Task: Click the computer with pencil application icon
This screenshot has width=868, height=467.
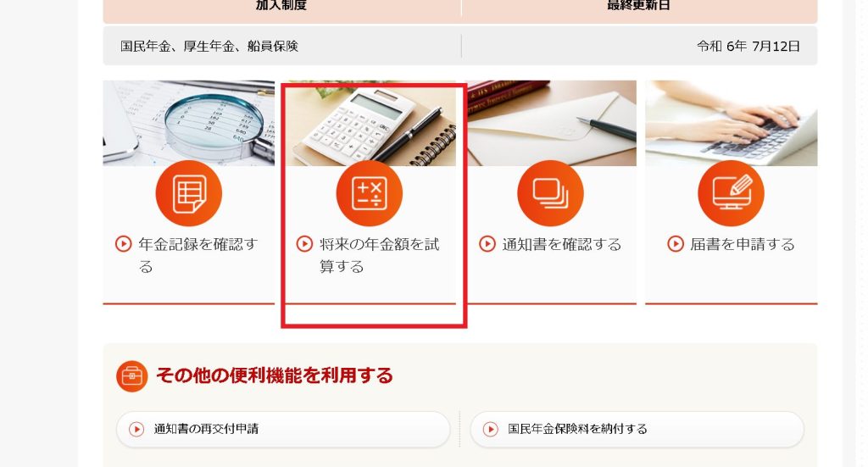Action: click(731, 193)
